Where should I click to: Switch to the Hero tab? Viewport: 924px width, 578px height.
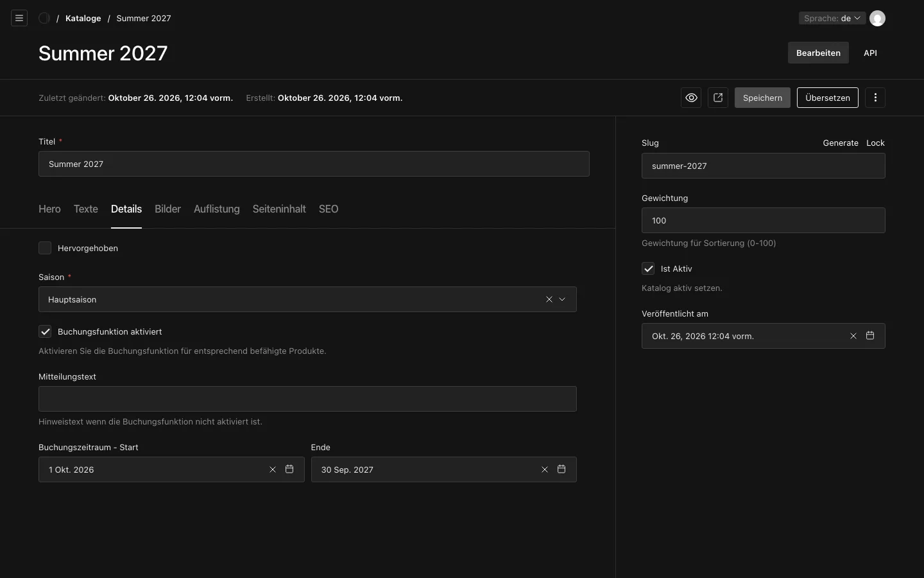49,209
